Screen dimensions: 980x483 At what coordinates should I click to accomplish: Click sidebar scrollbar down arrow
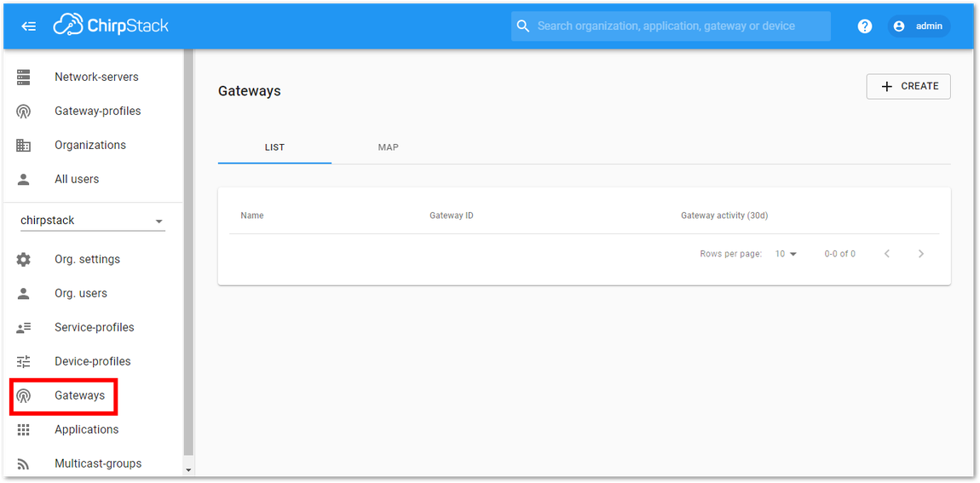pos(188,470)
